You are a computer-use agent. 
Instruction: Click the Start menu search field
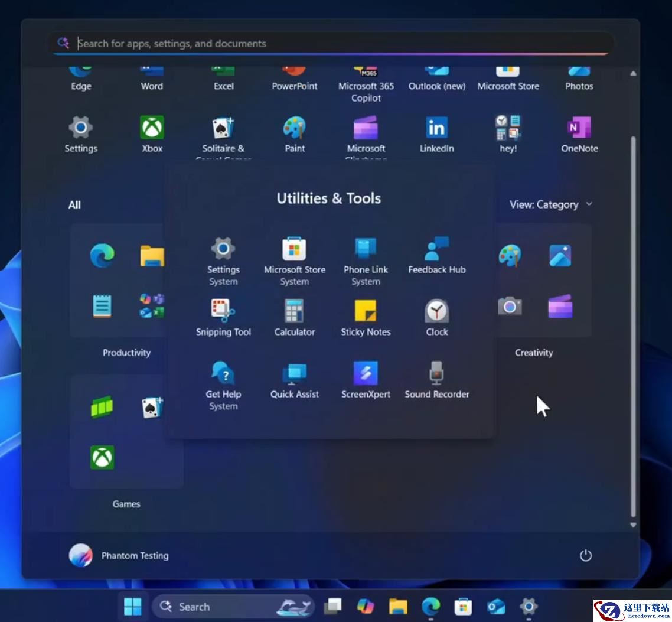click(332, 43)
